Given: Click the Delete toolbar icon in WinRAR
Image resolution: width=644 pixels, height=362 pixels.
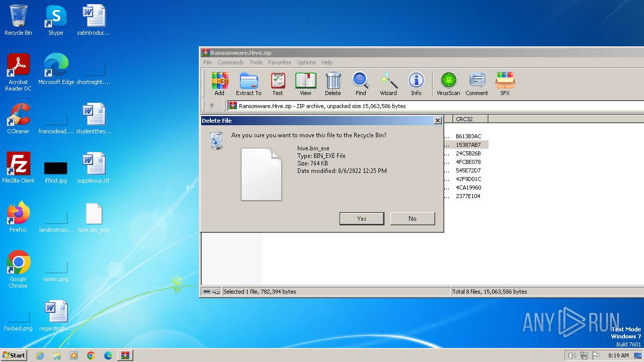Looking at the screenshot, I should click(333, 83).
